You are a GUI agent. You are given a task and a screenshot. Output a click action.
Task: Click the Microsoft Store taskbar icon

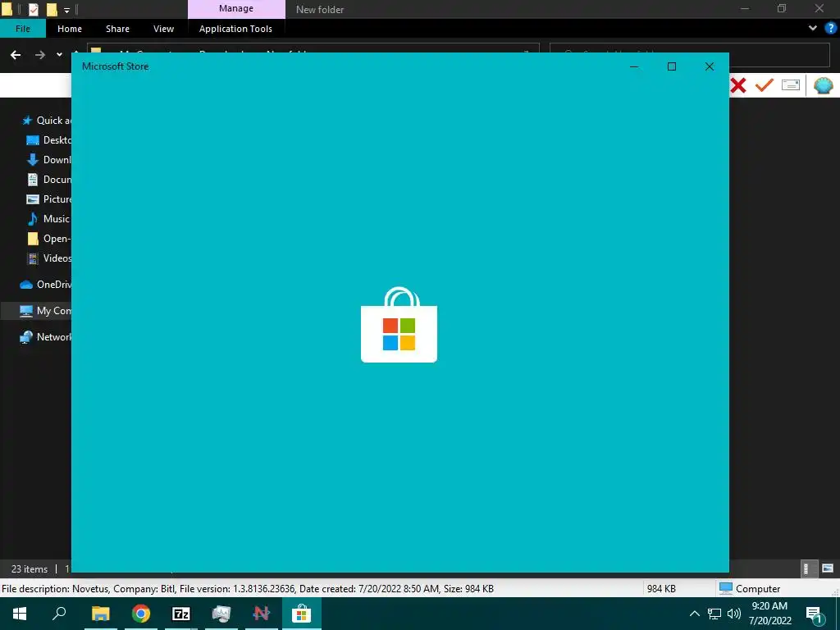[302, 614]
